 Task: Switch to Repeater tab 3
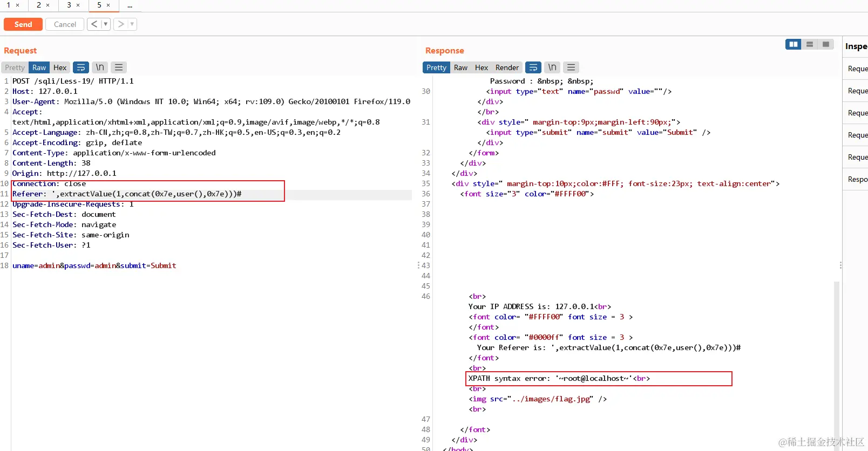tap(69, 5)
